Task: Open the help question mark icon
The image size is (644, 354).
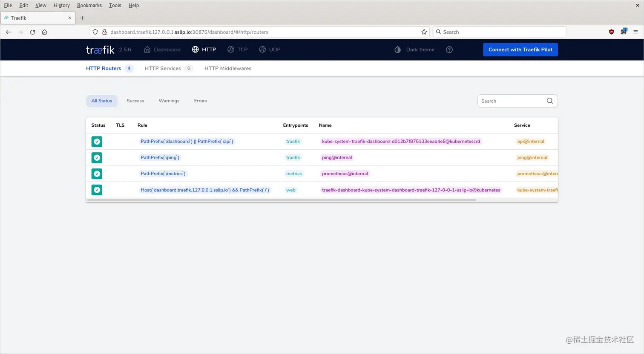Action: [449, 49]
